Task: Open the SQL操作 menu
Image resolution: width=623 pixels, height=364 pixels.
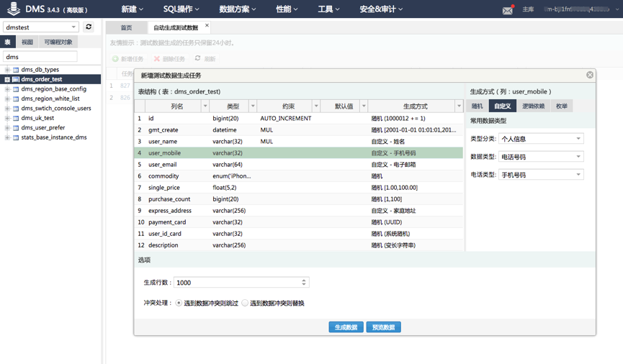Action: (181, 9)
